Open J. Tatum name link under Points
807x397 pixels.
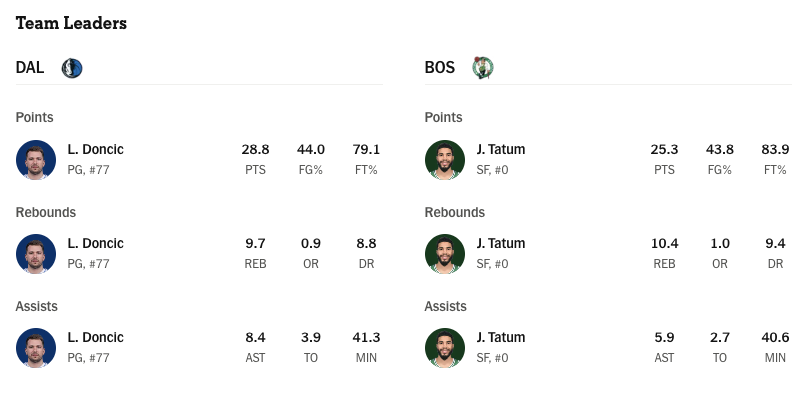coord(501,149)
